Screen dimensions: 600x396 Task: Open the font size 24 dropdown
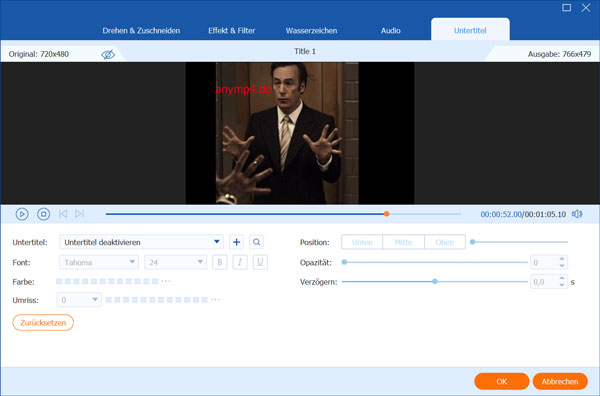175,262
